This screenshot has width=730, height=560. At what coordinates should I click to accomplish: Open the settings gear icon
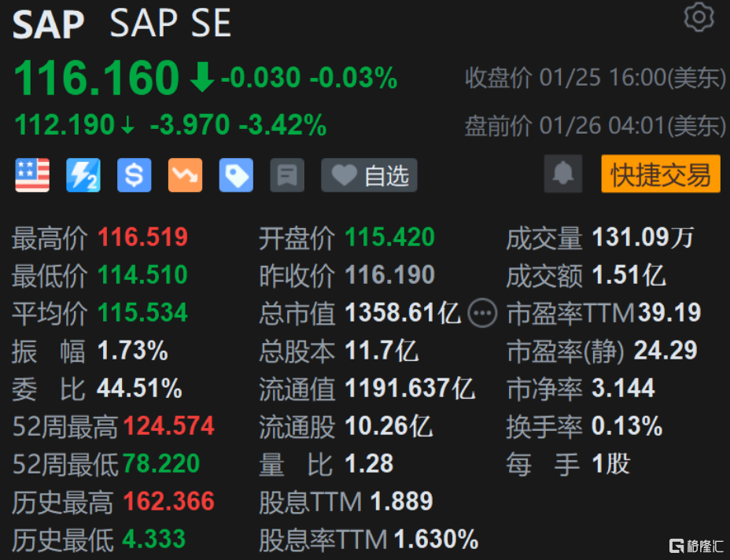[x=699, y=17]
